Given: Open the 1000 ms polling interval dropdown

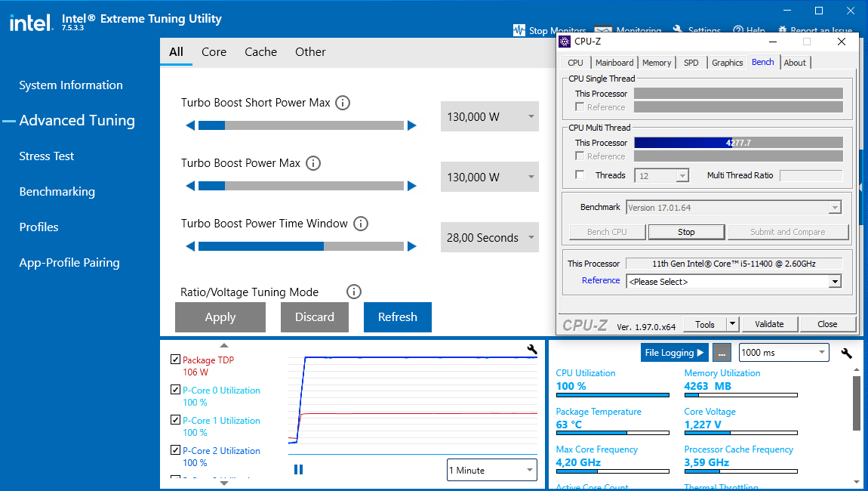Looking at the screenshot, I should (784, 353).
